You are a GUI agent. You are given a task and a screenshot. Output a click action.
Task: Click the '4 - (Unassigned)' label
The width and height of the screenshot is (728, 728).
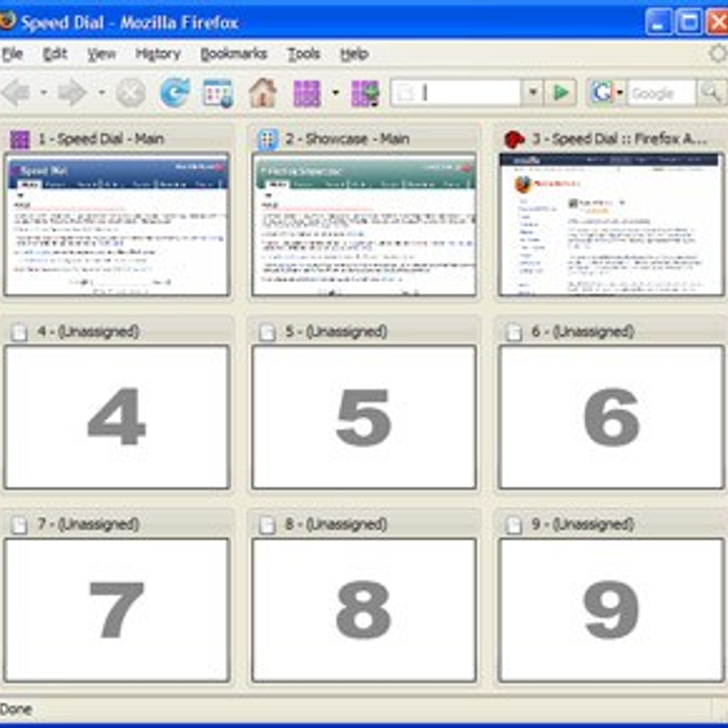click(89, 331)
